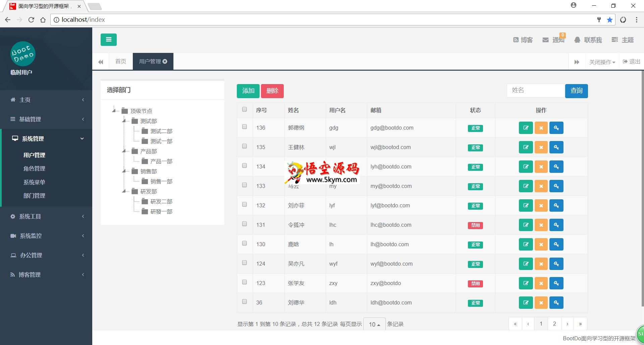Click edit icon for user gdg
The height and width of the screenshot is (345, 644).
[x=526, y=128]
